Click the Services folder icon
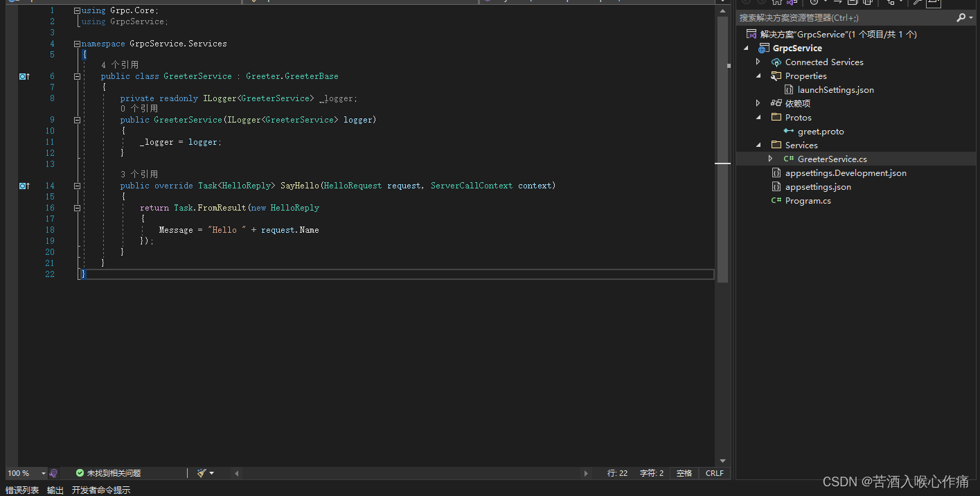 776,145
